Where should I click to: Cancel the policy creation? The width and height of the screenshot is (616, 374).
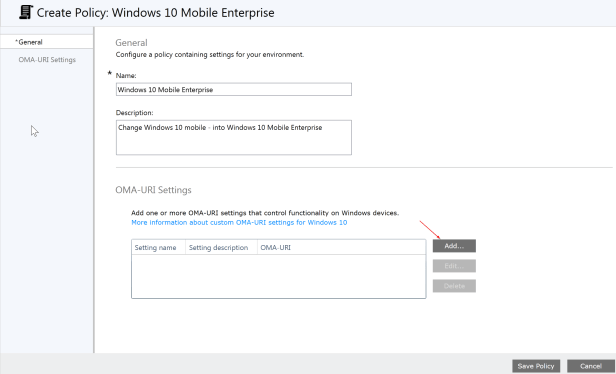pos(590,366)
